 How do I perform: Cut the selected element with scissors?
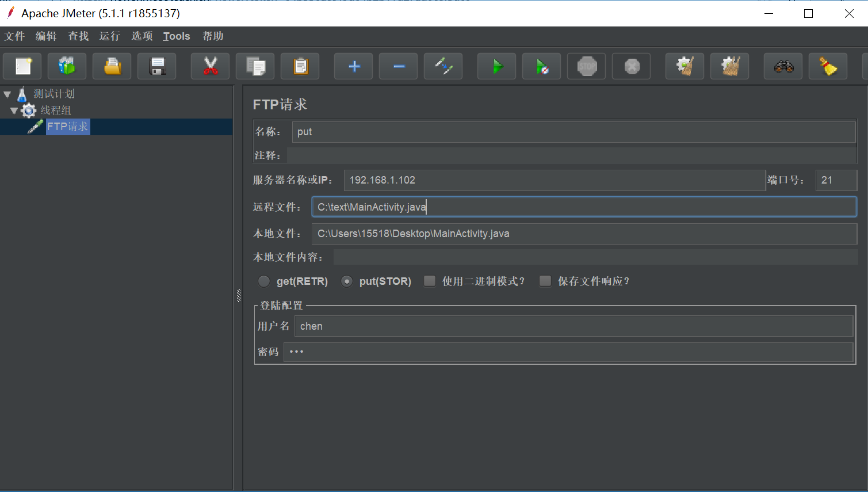[211, 67]
